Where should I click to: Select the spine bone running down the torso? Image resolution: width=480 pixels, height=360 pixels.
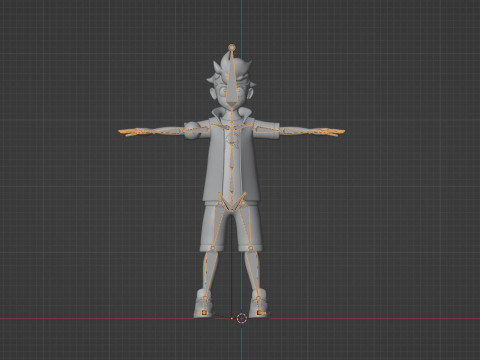click(x=232, y=162)
